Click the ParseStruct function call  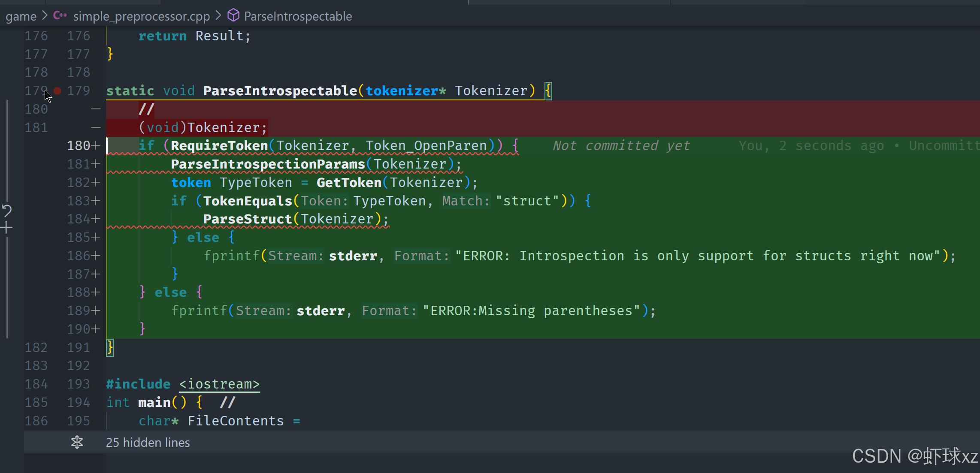pyautogui.click(x=247, y=219)
